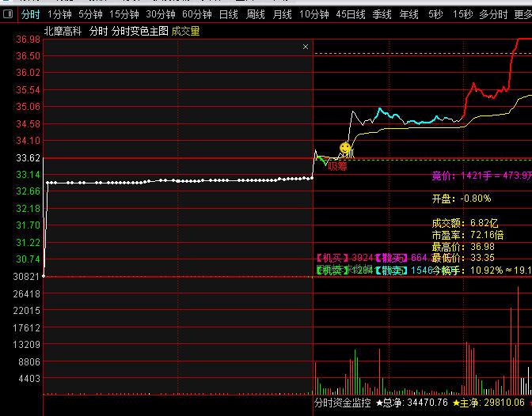
Task: Click the 分时变色主图 indicator name
Action: (x=139, y=31)
